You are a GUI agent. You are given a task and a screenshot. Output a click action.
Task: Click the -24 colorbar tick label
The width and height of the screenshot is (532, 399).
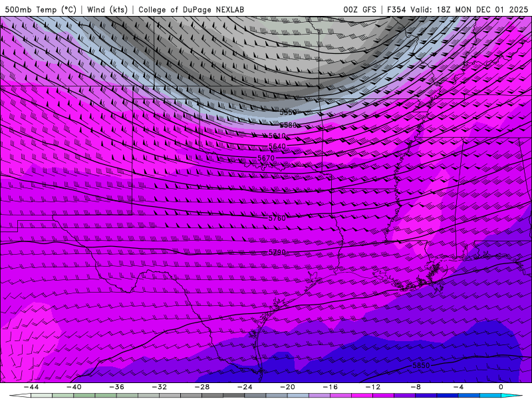(x=245, y=387)
